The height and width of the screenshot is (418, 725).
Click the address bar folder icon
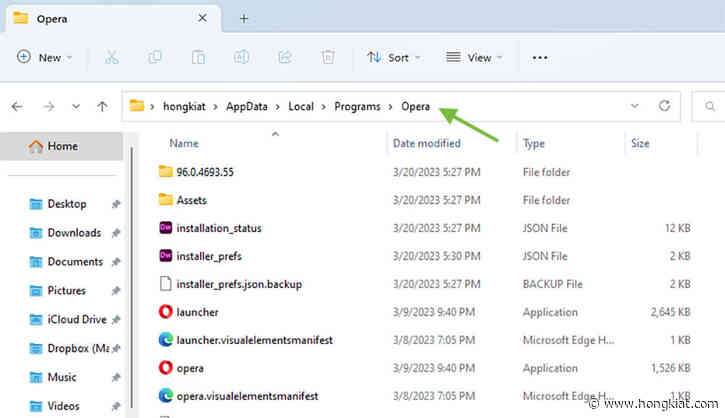pos(136,106)
